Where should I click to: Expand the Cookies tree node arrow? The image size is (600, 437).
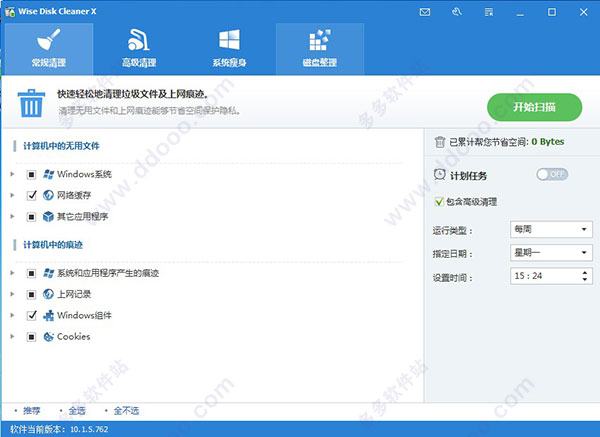pos(12,336)
